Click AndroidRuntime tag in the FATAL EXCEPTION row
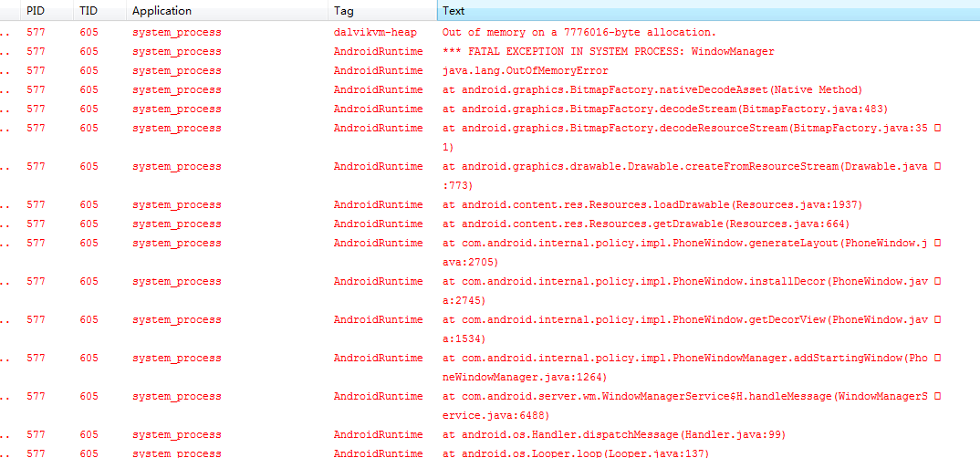The width and height of the screenshot is (980, 458). (x=378, y=51)
